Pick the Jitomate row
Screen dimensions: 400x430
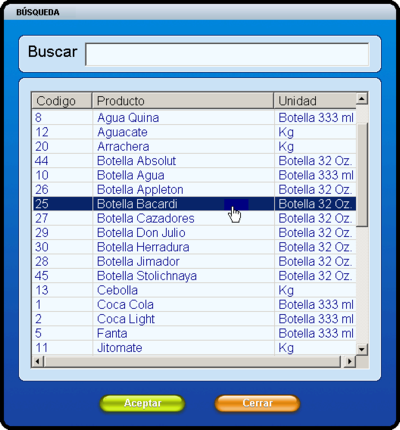[x=194, y=348]
